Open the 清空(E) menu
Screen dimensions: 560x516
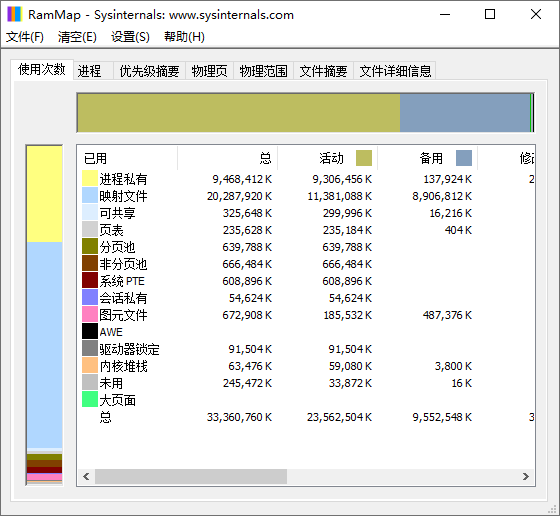tap(77, 37)
